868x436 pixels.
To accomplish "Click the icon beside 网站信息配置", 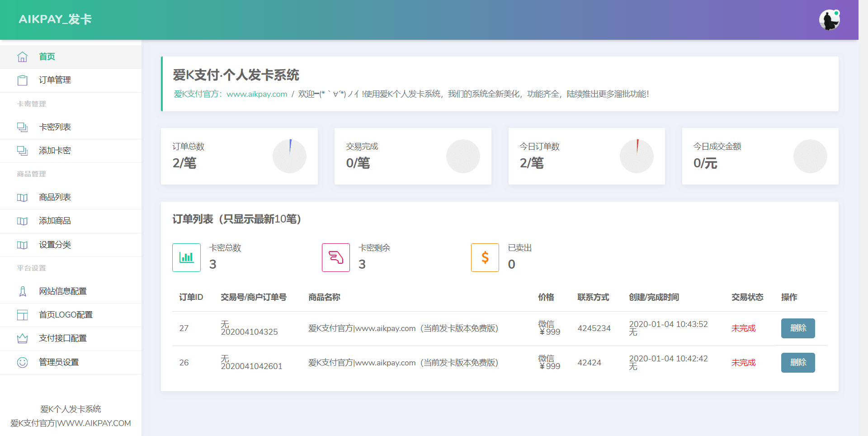I will tap(22, 291).
